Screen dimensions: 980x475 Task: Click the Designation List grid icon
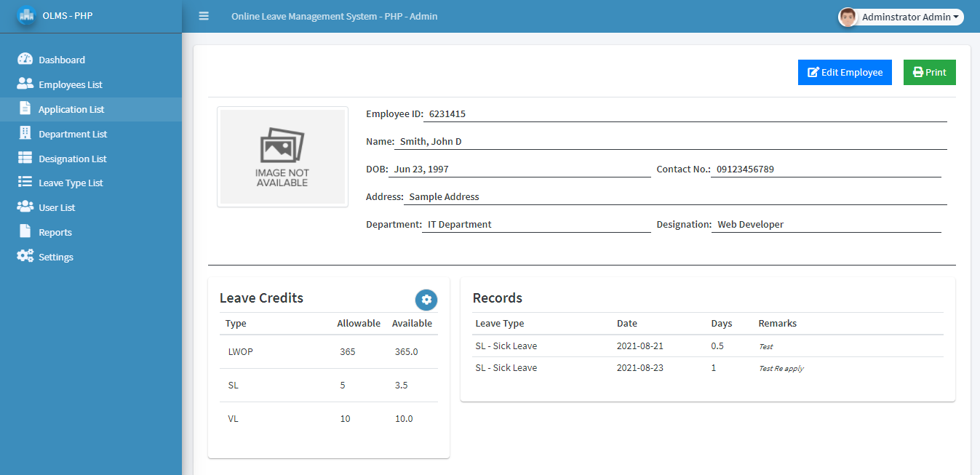coord(24,158)
